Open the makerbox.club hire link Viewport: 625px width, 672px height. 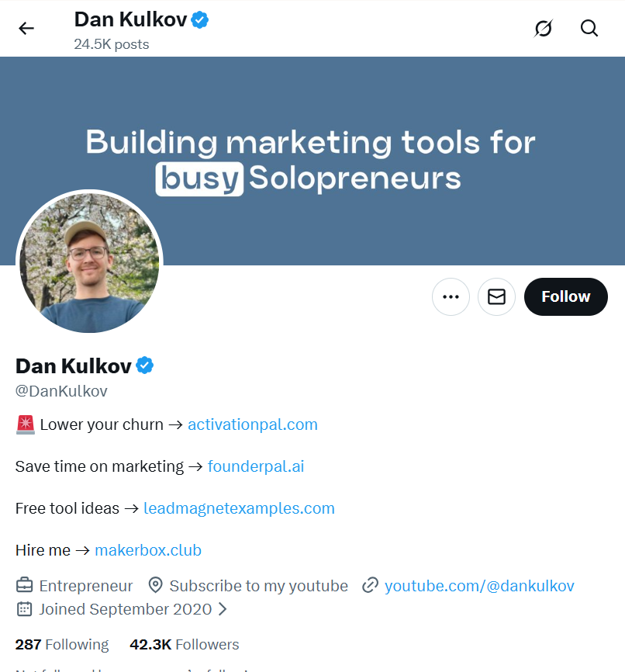click(x=148, y=549)
